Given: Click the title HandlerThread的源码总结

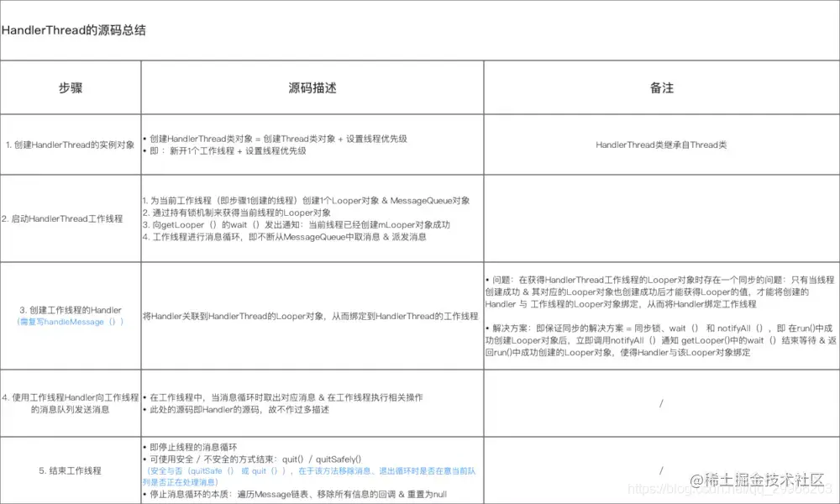Looking at the screenshot, I should 74,30.
